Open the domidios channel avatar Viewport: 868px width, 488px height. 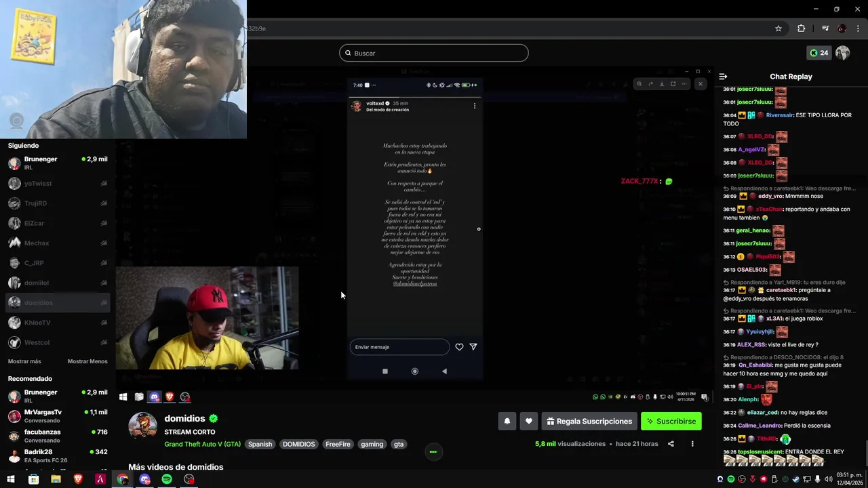click(x=143, y=425)
